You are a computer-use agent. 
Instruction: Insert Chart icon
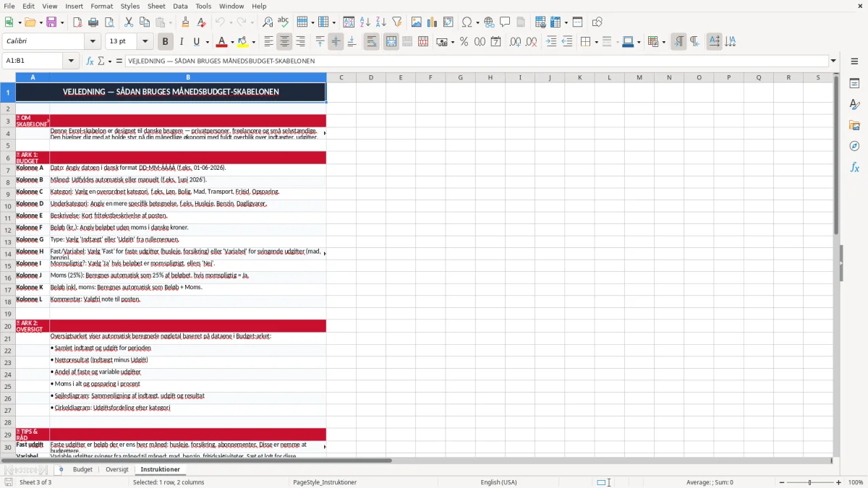click(x=432, y=22)
